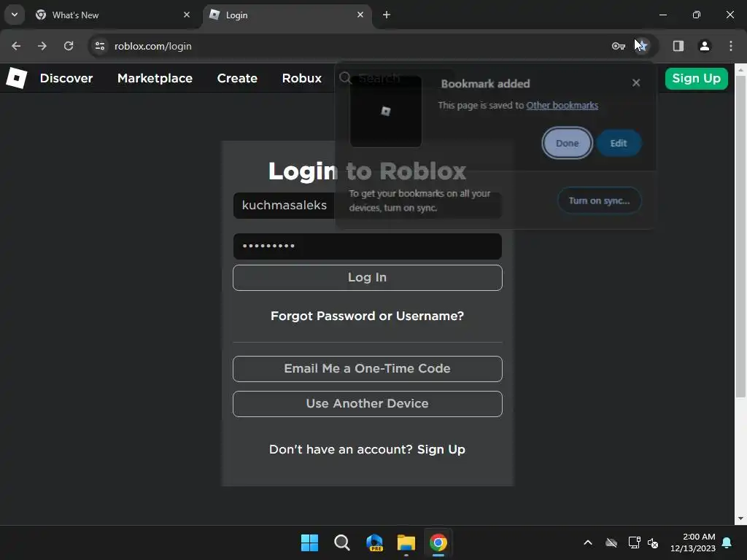Screen dimensions: 747x560
Task: Click the OneDrive cloud tray icon
Action: [611, 542]
